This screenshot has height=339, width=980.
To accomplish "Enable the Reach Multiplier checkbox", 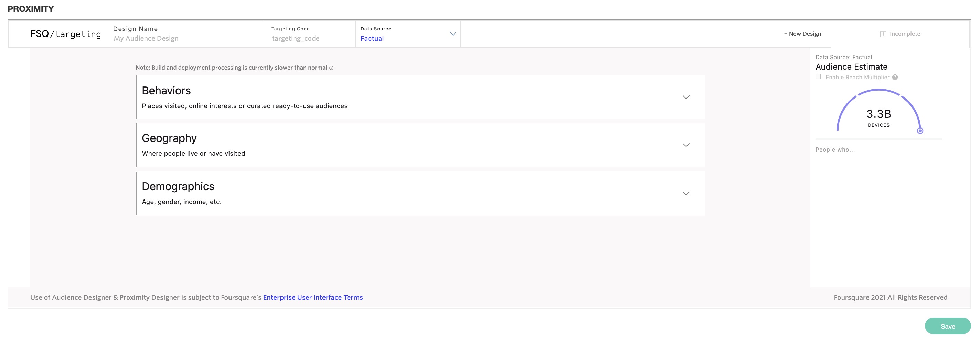I will (818, 77).
